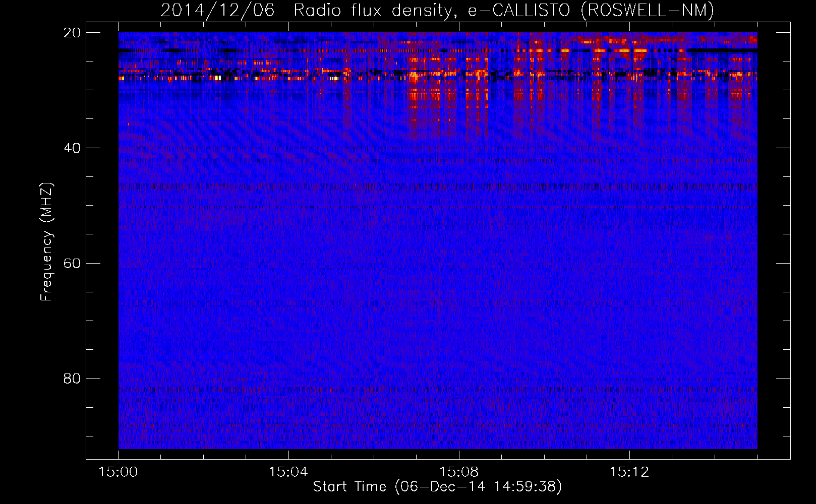Click the 20 frequency tick label
Image resolution: width=816 pixels, height=504 pixels.
[72, 33]
